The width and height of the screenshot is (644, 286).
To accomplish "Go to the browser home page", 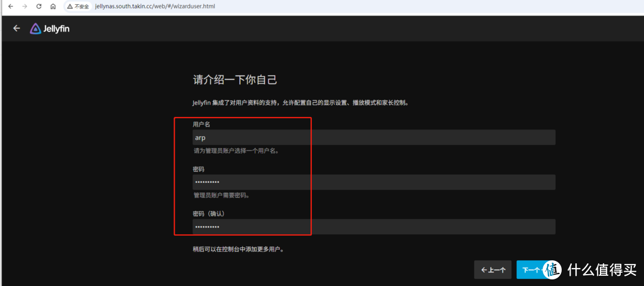I will 53,6.
